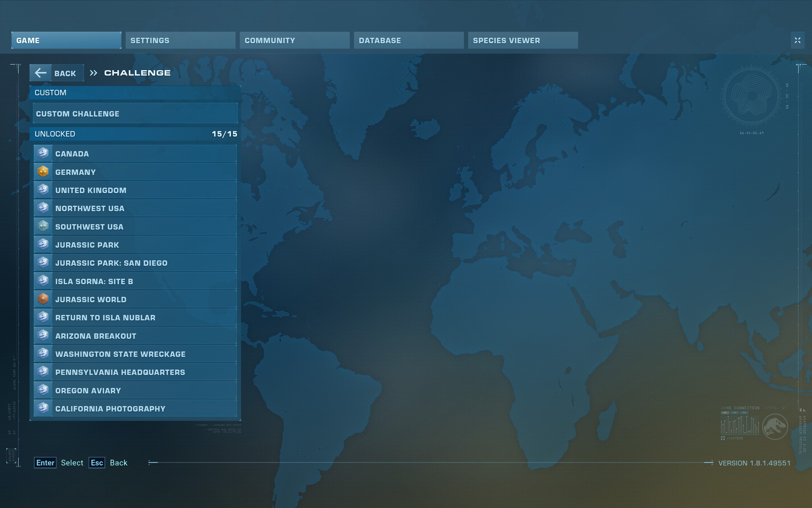The image size is (812, 508).
Task: Open the Community tab
Action: [x=295, y=40]
